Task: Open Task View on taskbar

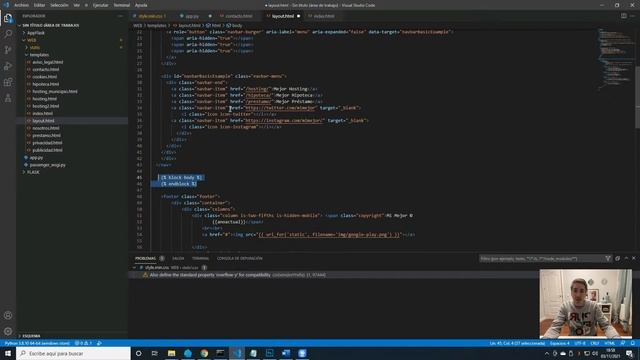Action: 155,353
